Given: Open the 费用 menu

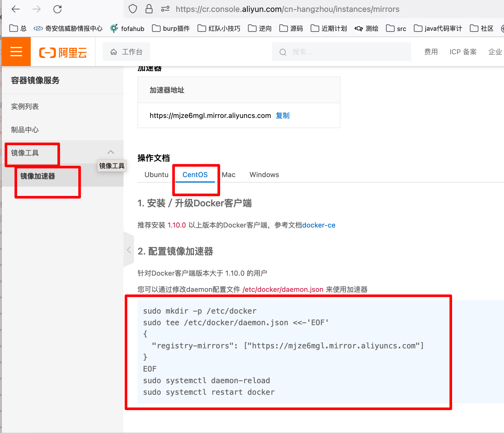Looking at the screenshot, I should [431, 52].
